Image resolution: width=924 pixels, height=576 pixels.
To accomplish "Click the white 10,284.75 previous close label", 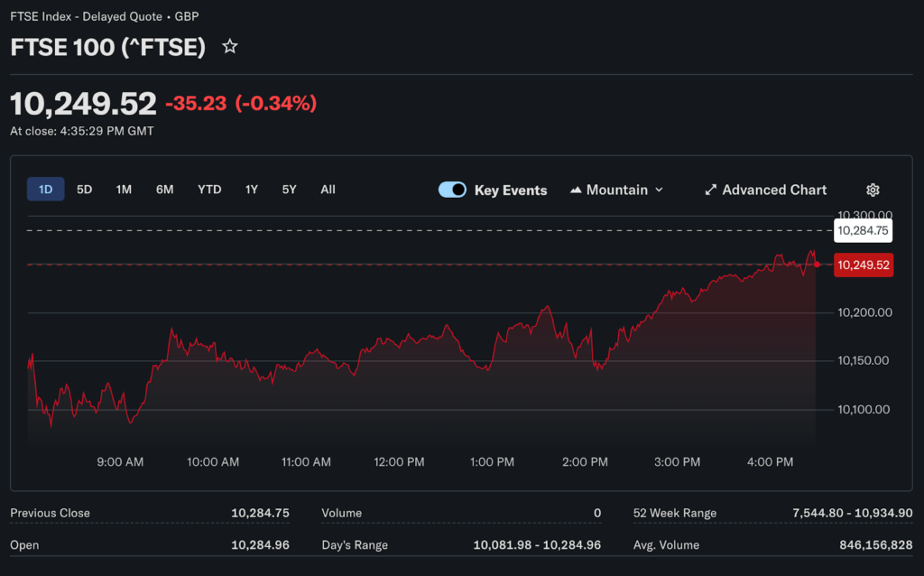I will coord(863,231).
